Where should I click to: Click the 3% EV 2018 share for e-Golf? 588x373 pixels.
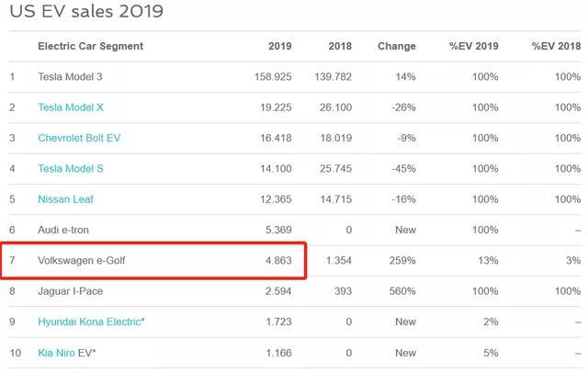[573, 260]
